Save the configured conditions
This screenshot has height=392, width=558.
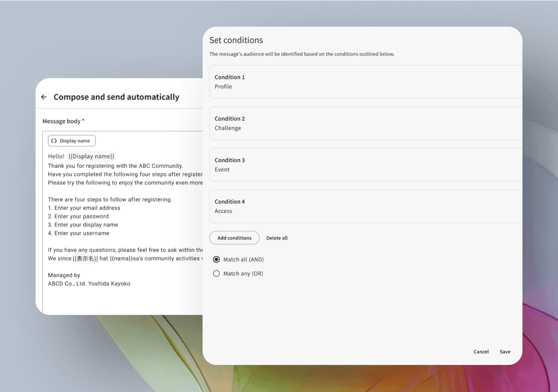pos(505,352)
